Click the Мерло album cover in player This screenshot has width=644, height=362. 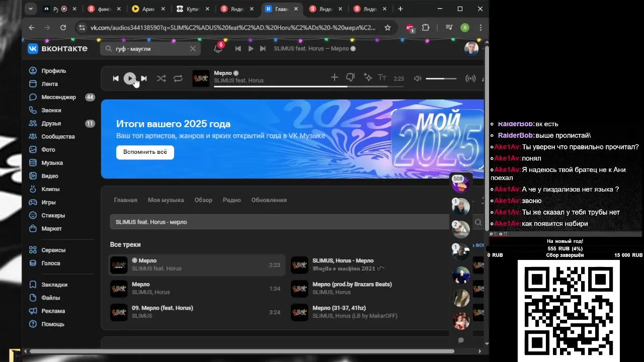pyautogui.click(x=201, y=78)
